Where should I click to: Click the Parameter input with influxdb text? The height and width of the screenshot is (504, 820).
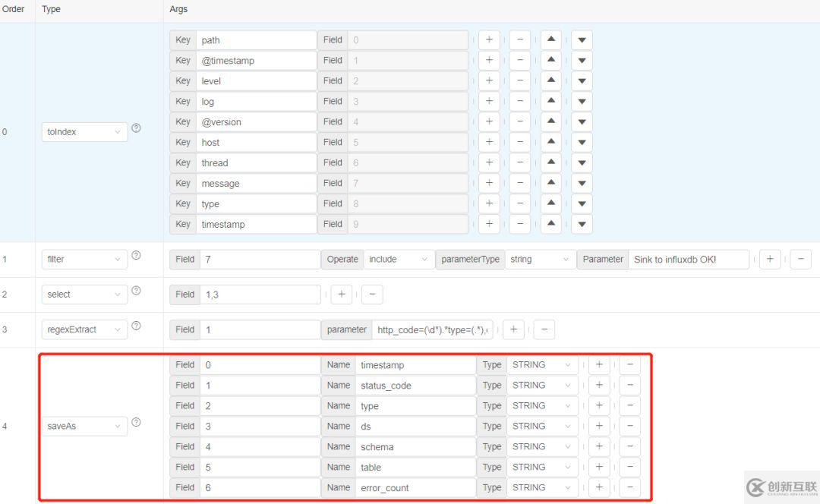688,260
